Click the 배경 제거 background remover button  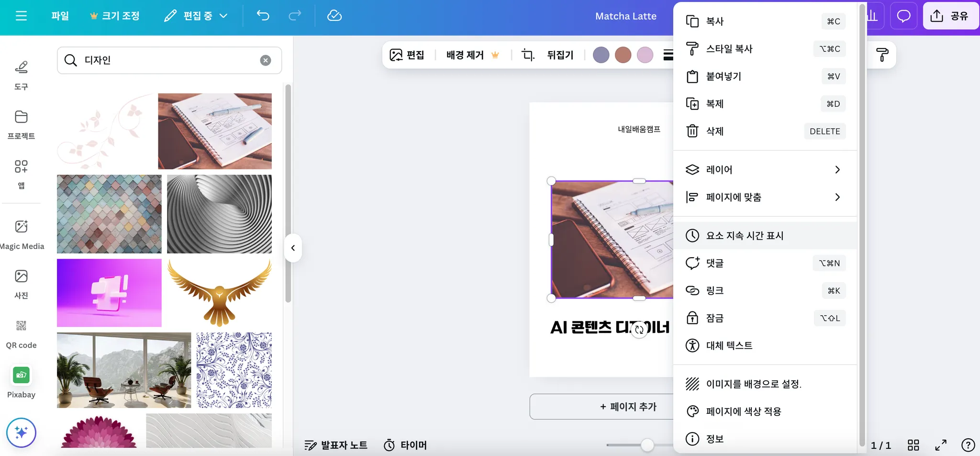[x=472, y=55]
